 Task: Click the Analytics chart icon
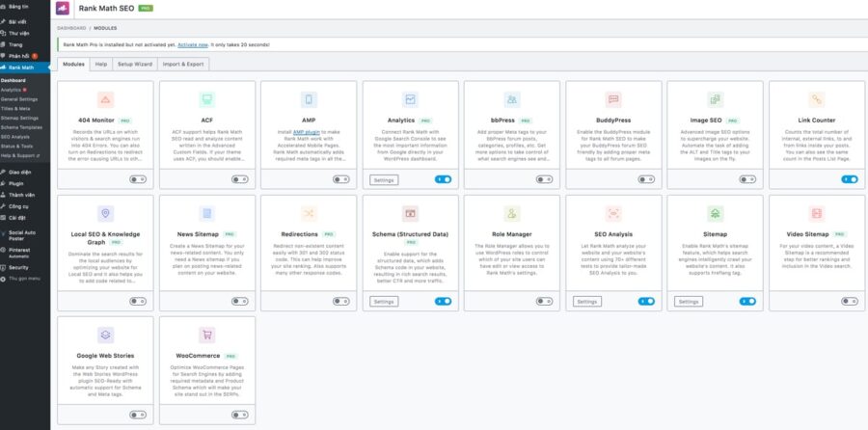pos(410,99)
